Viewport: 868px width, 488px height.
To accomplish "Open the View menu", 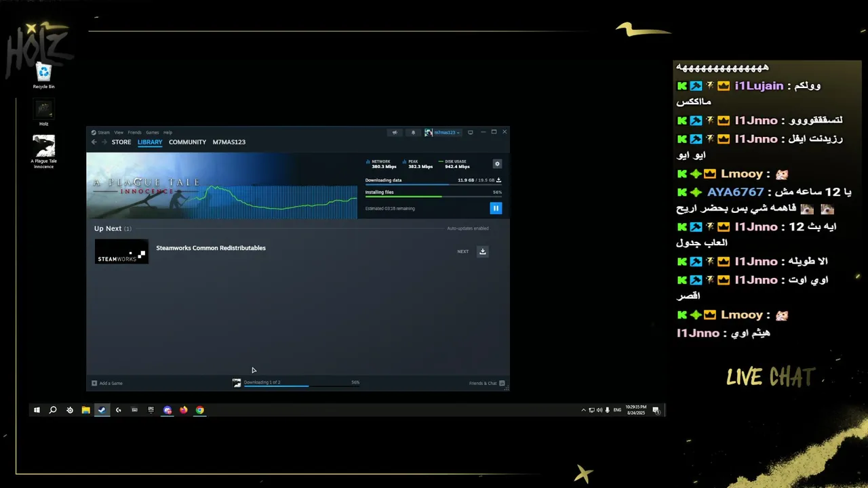I will click(119, 133).
